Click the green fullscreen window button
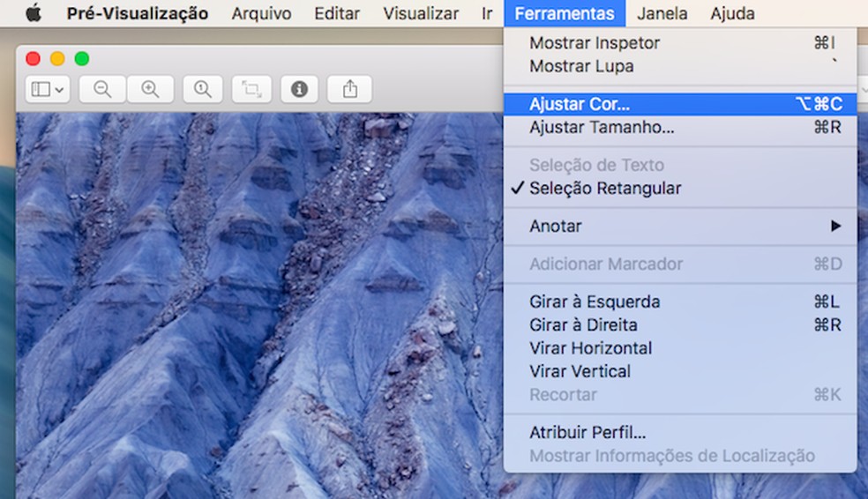The height and width of the screenshot is (499, 868). coord(82,59)
